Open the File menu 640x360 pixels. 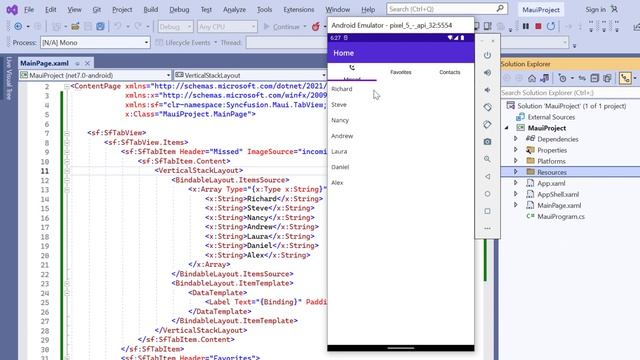coord(29,9)
